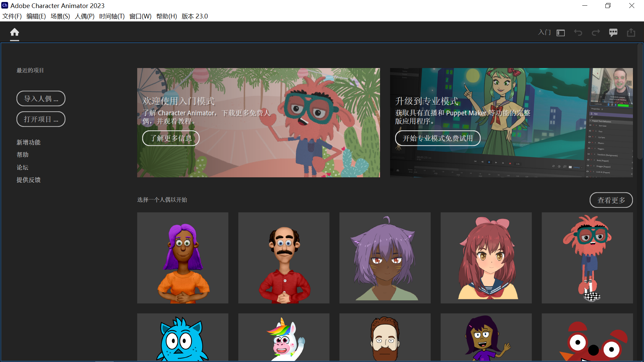Viewport: 644px width, 362px height.
Task: Select the red big-eyed bird puppet
Action: click(x=587, y=337)
